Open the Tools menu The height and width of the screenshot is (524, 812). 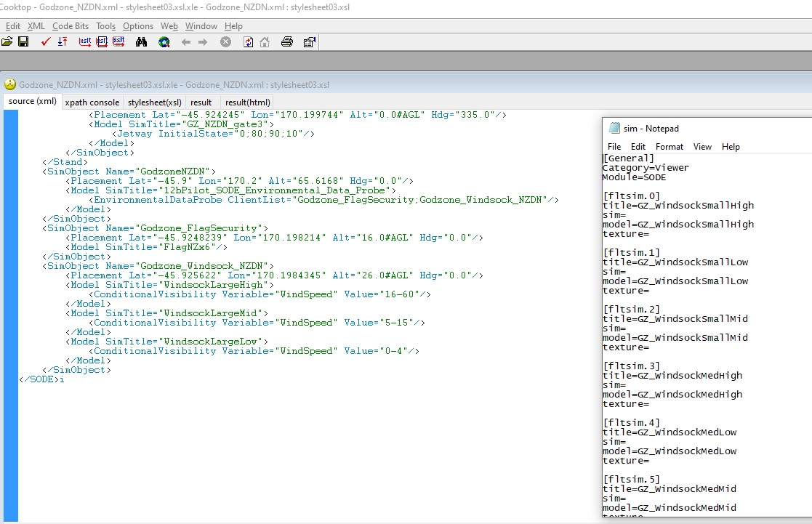coord(105,26)
